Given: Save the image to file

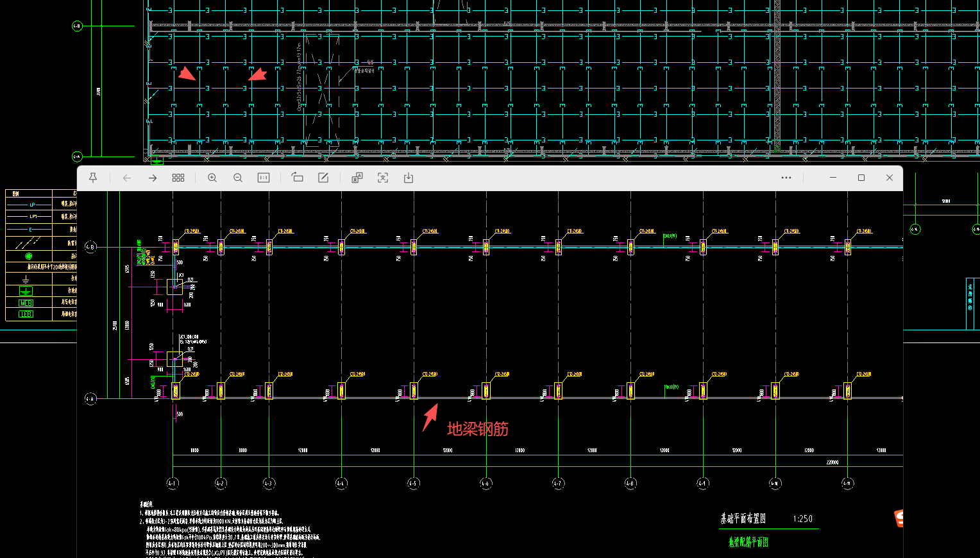Looking at the screenshot, I should pos(409,178).
